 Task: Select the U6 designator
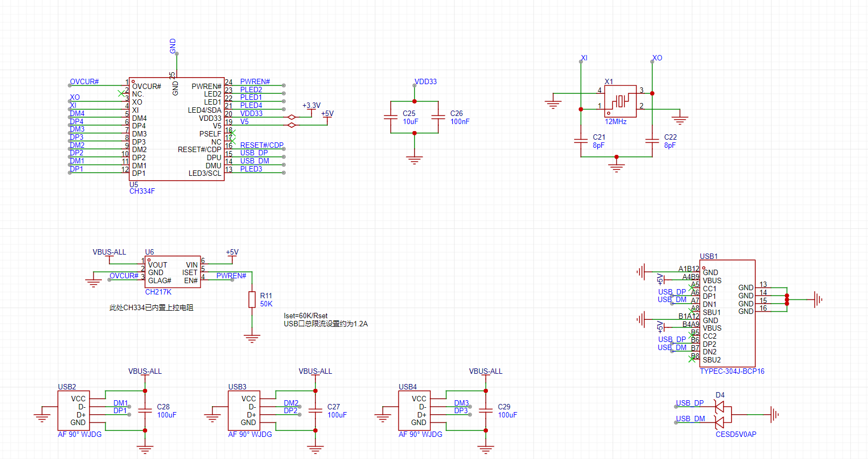coord(149,252)
